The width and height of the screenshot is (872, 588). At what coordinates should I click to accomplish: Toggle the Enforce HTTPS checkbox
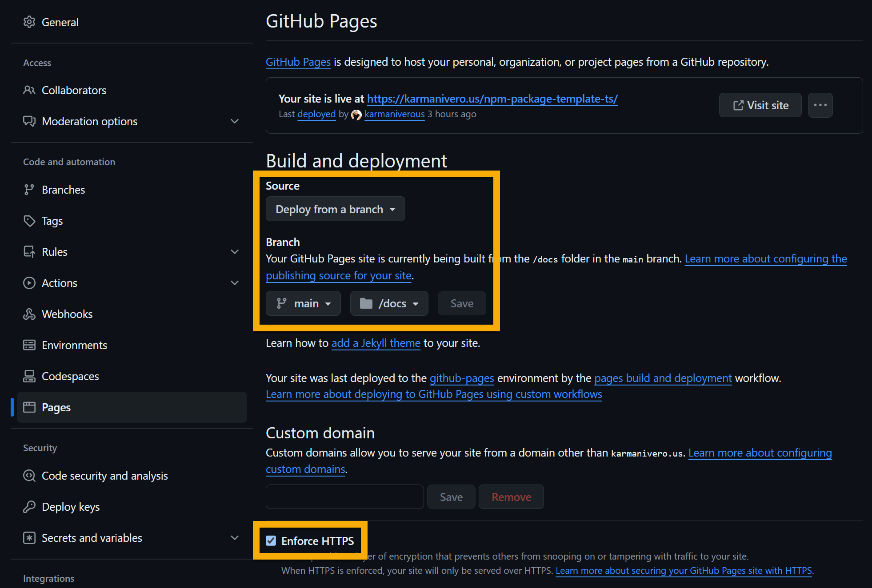[x=271, y=540]
